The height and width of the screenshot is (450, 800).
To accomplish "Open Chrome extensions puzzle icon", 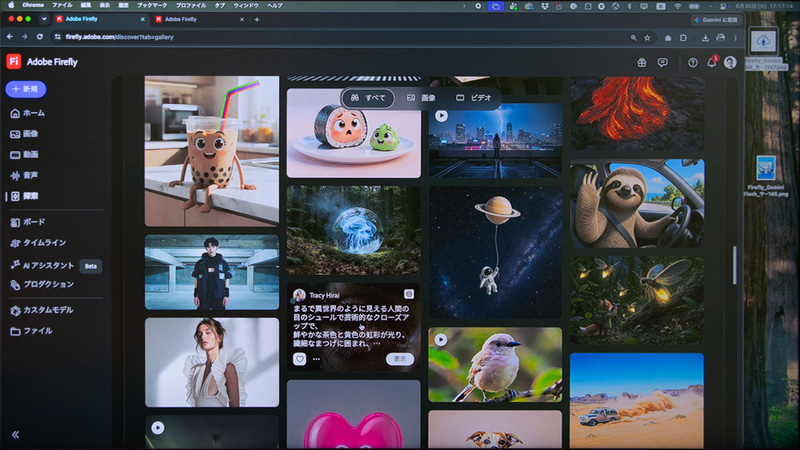I will (683, 37).
